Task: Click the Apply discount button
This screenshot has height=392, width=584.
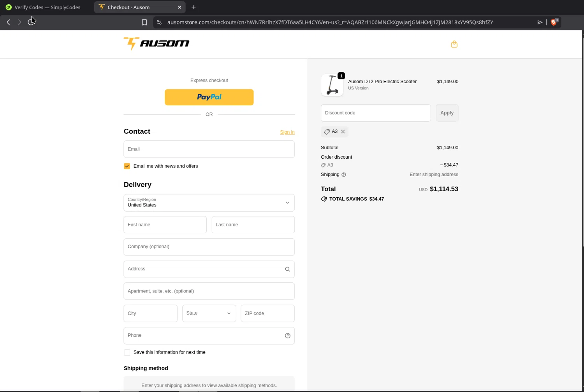Action: click(x=447, y=113)
